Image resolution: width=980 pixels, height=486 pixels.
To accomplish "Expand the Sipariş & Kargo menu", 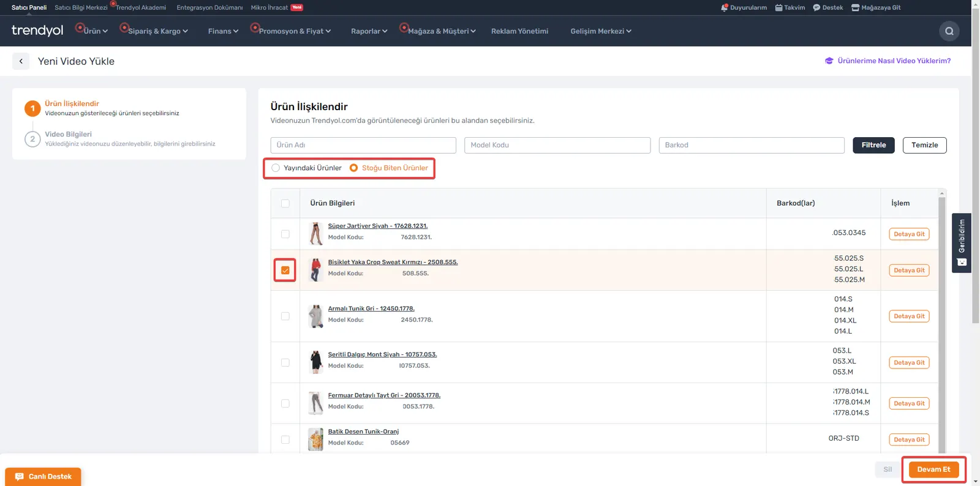I will (158, 31).
